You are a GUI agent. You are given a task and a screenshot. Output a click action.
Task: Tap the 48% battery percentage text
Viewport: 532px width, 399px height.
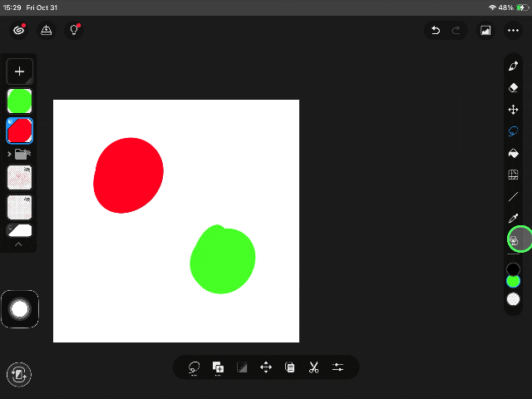[x=506, y=7]
